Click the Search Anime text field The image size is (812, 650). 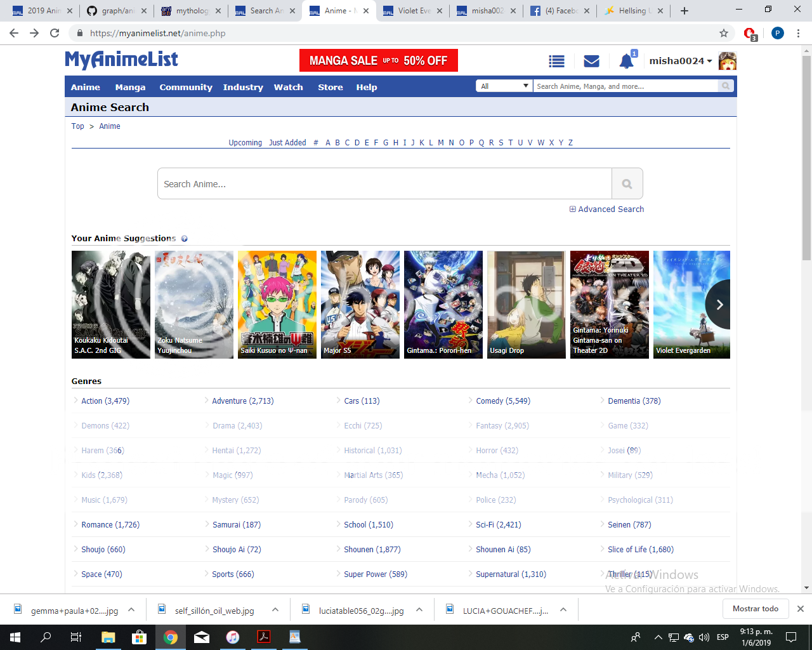point(384,184)
